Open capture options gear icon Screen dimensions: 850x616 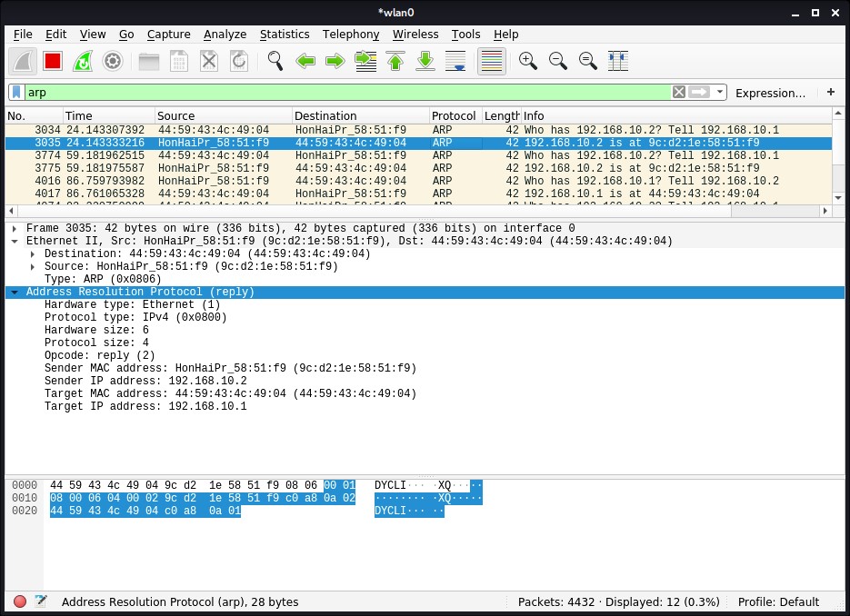coord(113,61)
